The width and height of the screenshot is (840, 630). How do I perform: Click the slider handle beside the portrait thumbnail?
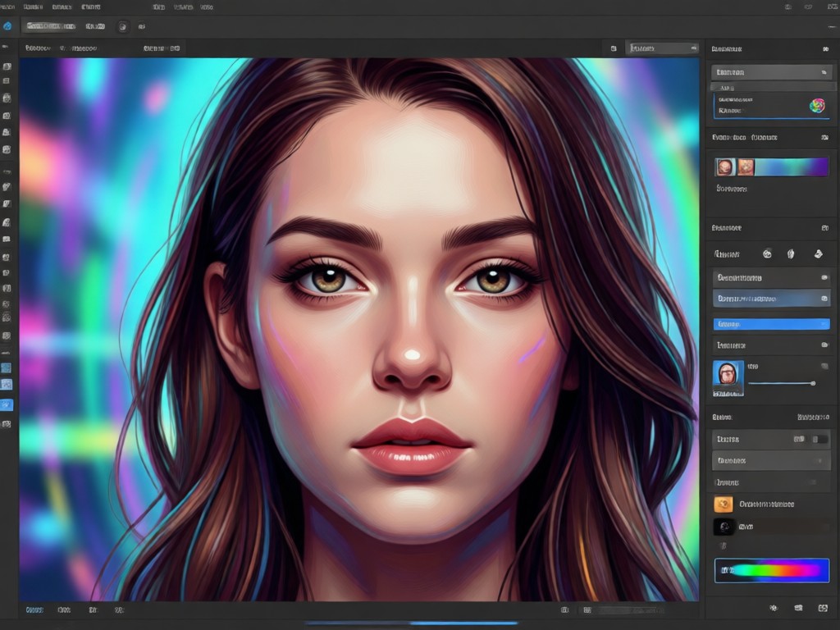tap(813, 383)
